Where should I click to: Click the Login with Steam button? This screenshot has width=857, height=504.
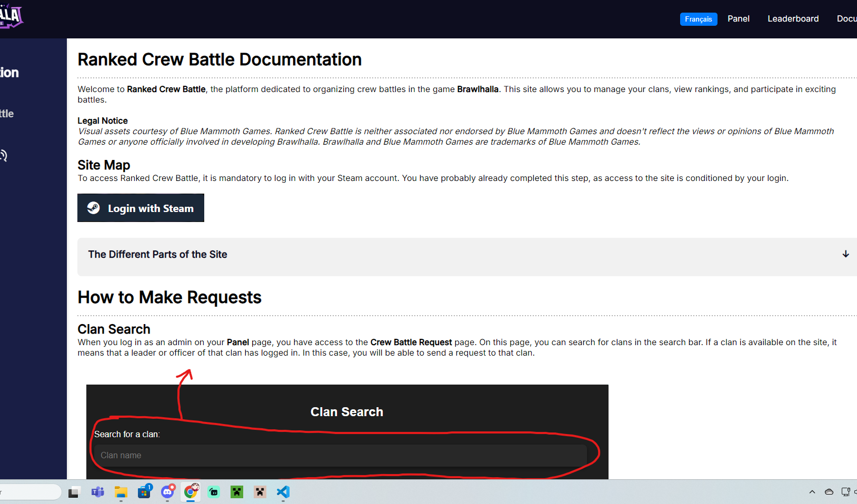tap(141, 208)
